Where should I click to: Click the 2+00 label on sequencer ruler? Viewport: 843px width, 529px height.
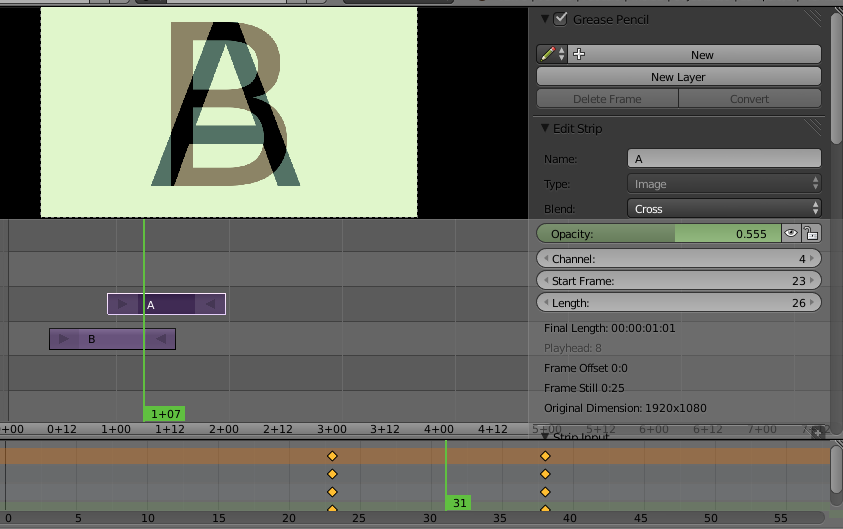point(224,429)
